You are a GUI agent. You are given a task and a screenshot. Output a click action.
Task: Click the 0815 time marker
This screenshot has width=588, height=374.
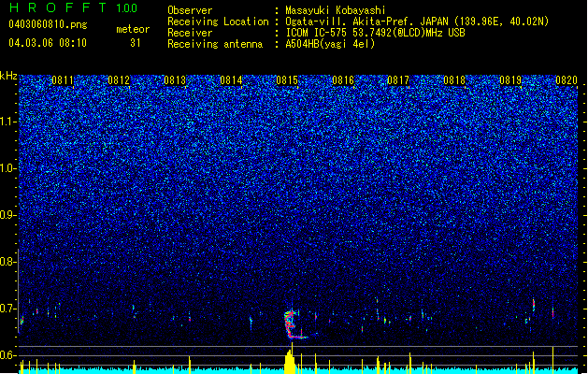click(287, 80)
